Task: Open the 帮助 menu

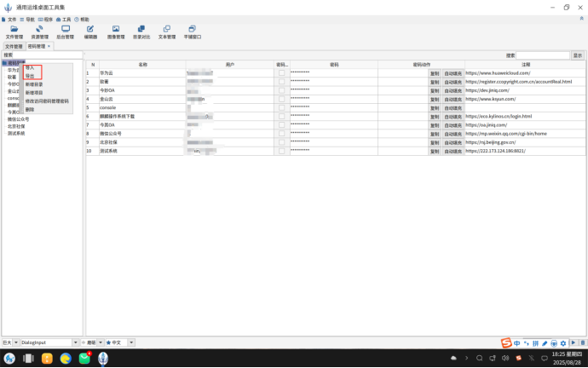Action: pos(82,20)
